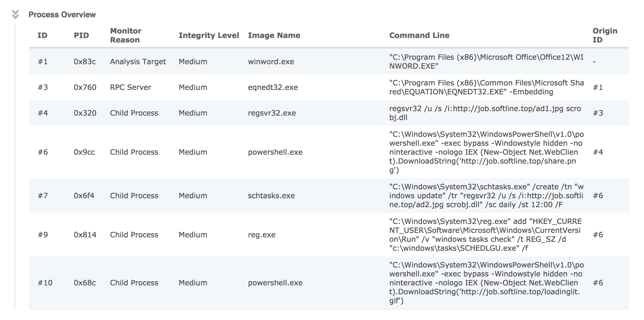Select process ID #7 cell
Viewport: 644px width, 320px height.
(x=43, y=195)
